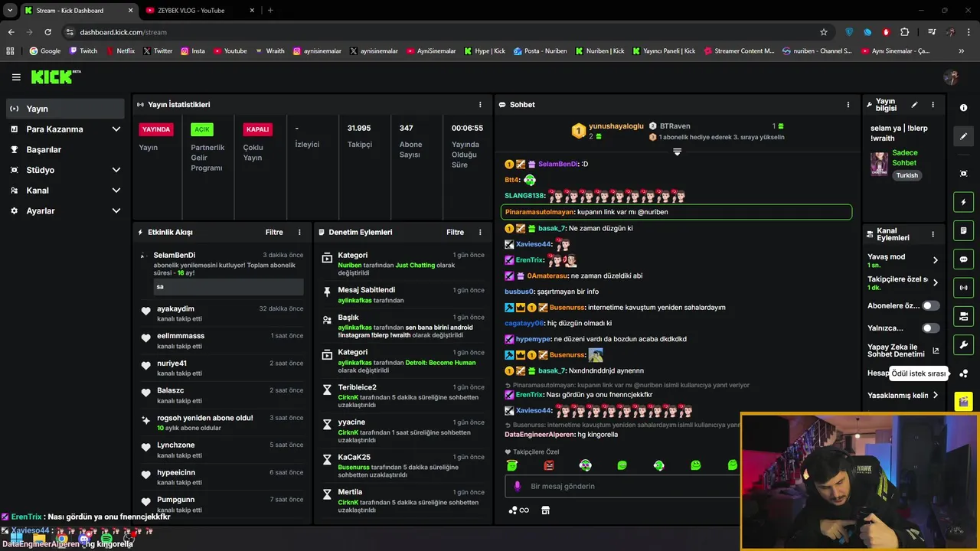This screenshot has height=551, width=980.
Task: Open the Kanal Eylemleri panel three-dot menu
Action: (x=933, y=234)
